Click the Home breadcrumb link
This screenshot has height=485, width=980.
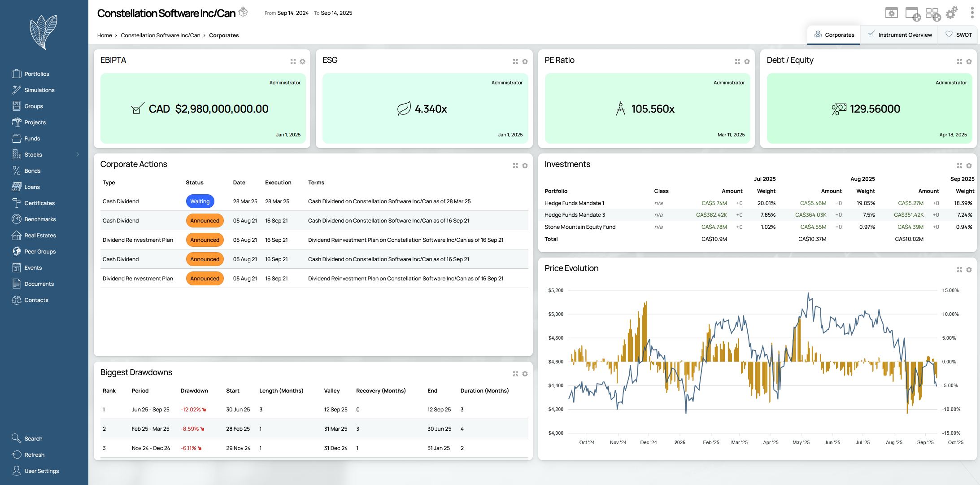(105, 35)
